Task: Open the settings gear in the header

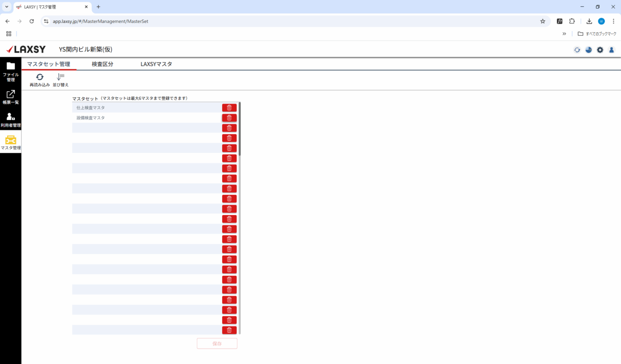Action: [600, 50]
